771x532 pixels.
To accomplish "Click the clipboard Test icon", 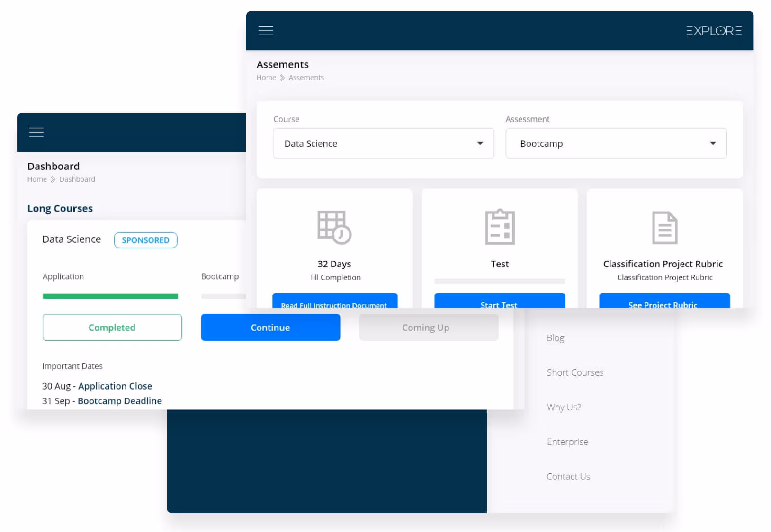I will tap(500, 227).
